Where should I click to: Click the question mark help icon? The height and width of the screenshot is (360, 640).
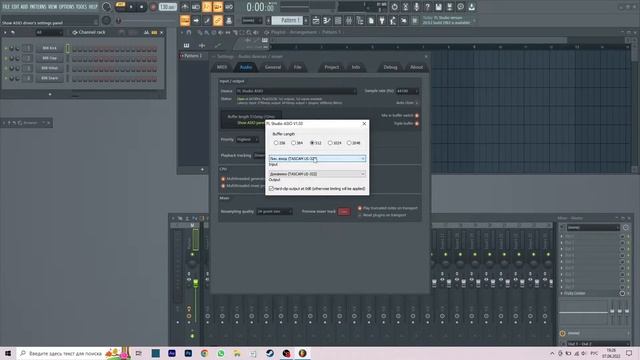tap(427, 7)
